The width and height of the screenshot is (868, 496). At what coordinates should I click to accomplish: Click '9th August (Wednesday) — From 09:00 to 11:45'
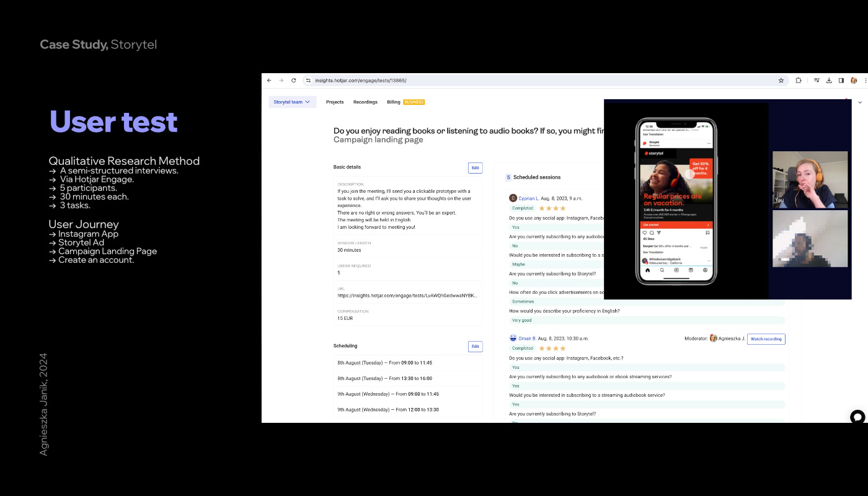coord(388,394)
